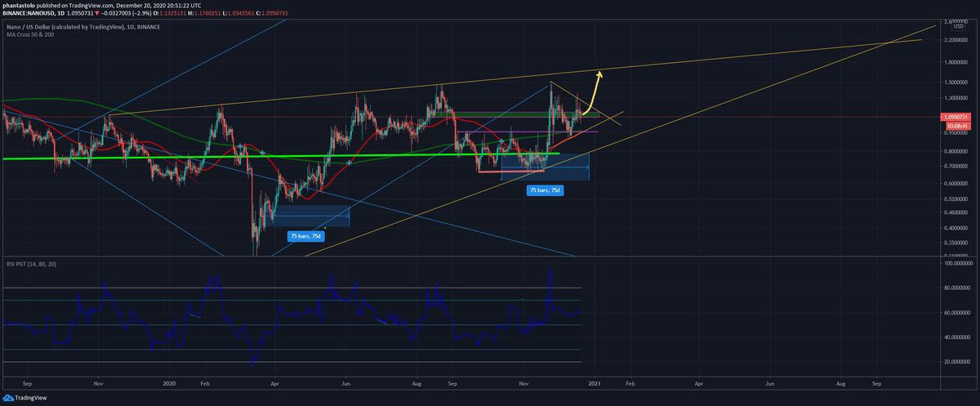Select the 75 bars, 75d label below the March low
980x406 pixels.
click(x=305, y=236)
